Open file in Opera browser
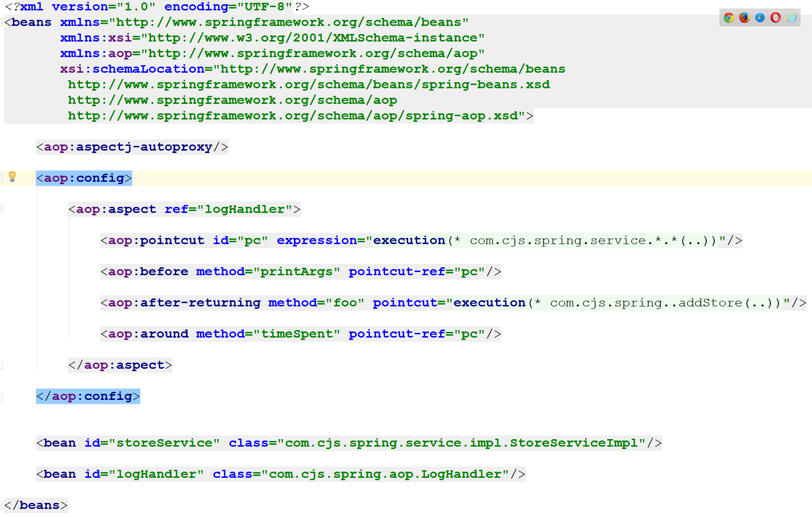 coord(776,17)
